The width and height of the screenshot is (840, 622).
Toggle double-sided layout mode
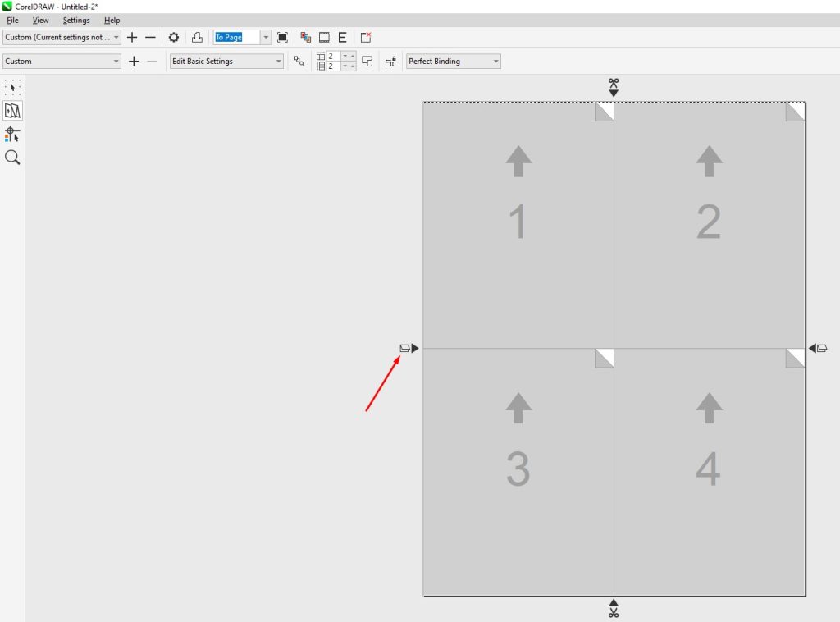367,61
